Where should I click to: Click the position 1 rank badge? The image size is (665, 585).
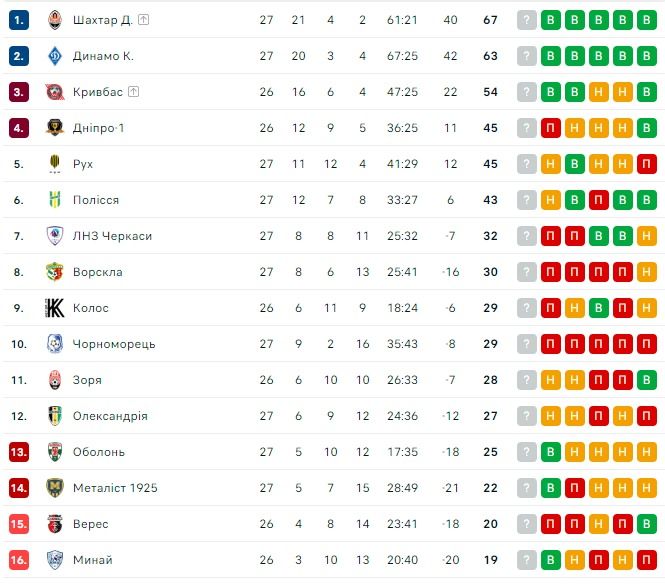coord(19,20)
